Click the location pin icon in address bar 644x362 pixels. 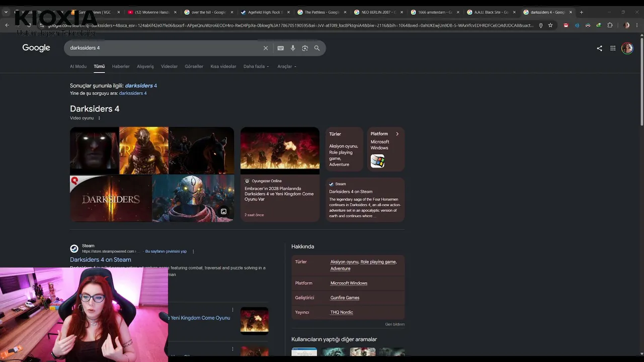(541, 25)
